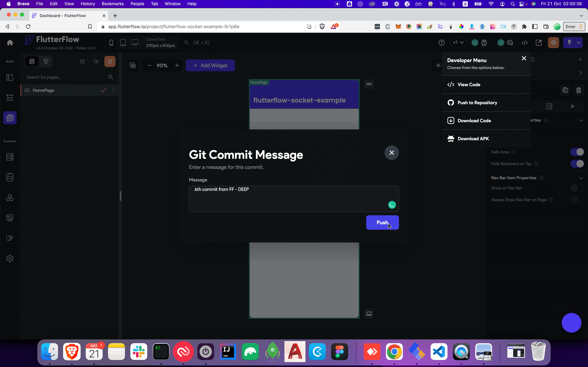Enable Show on Nav Bar switch
Screen dimensions: 588x367
click(x=577, y=188)
